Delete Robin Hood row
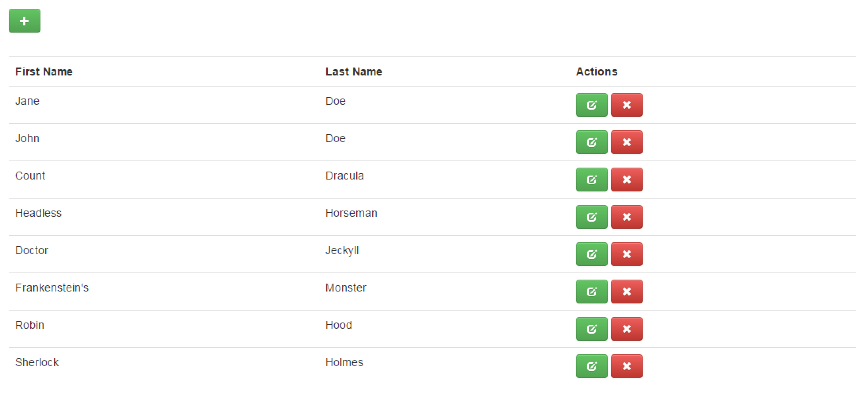The width and height of the screenshot is (868, 394). tap(626, 329)
